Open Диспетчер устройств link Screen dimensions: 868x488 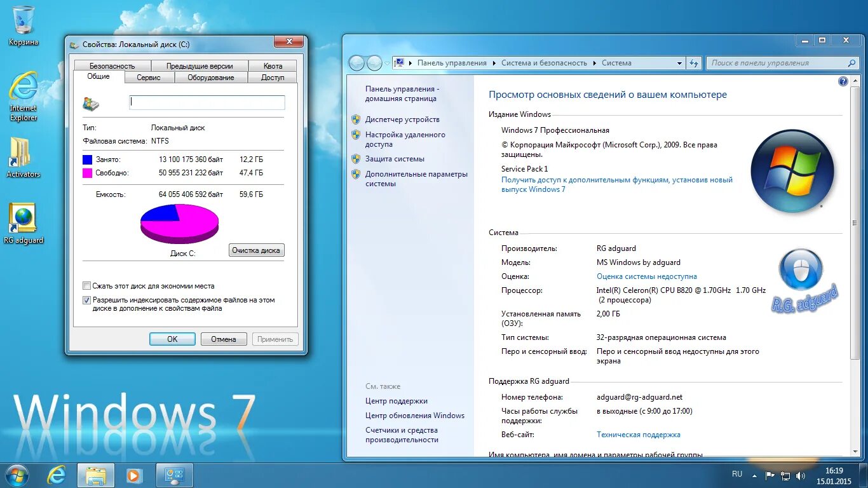pos(402,119)
